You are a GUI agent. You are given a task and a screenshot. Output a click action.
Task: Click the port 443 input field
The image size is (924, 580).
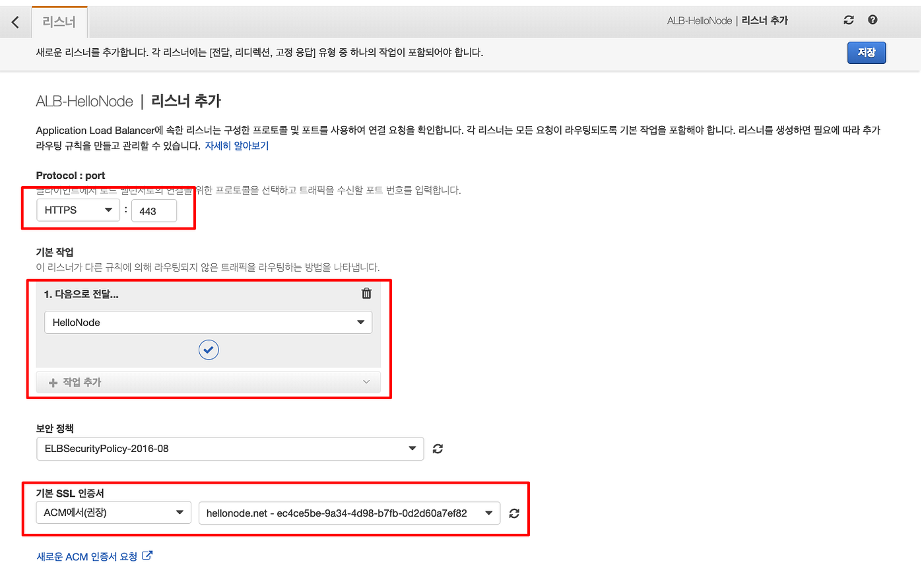click(154, 210)
